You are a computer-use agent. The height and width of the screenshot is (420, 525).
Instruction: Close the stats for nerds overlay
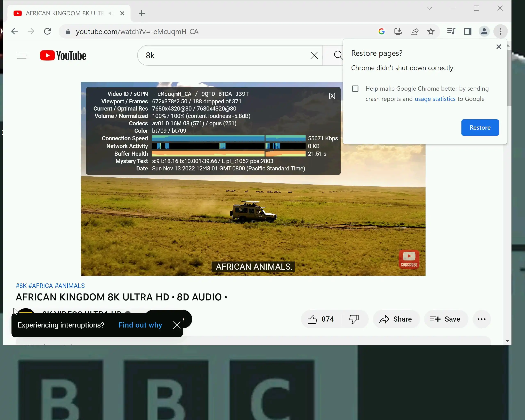pos(332,96)
